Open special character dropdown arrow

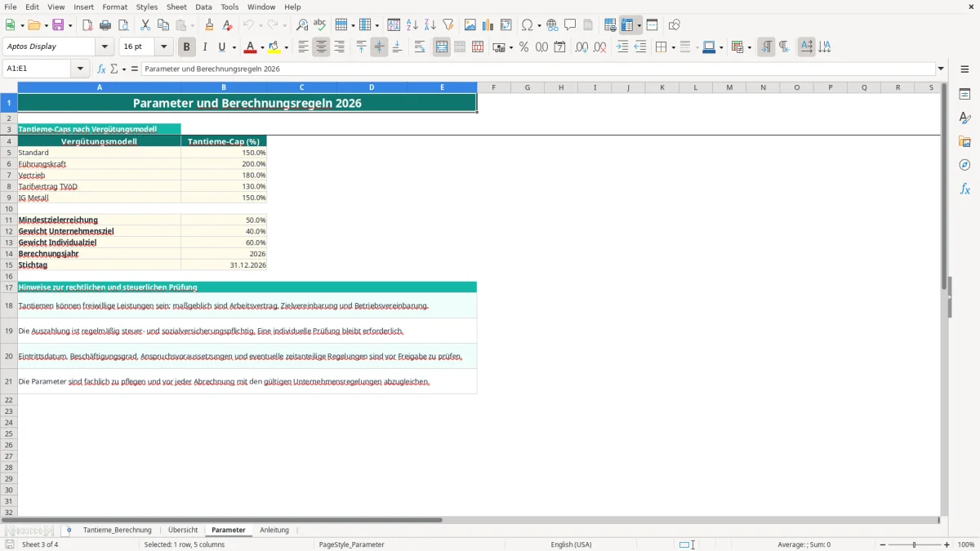pyautogui.click(x=539, y=25)
